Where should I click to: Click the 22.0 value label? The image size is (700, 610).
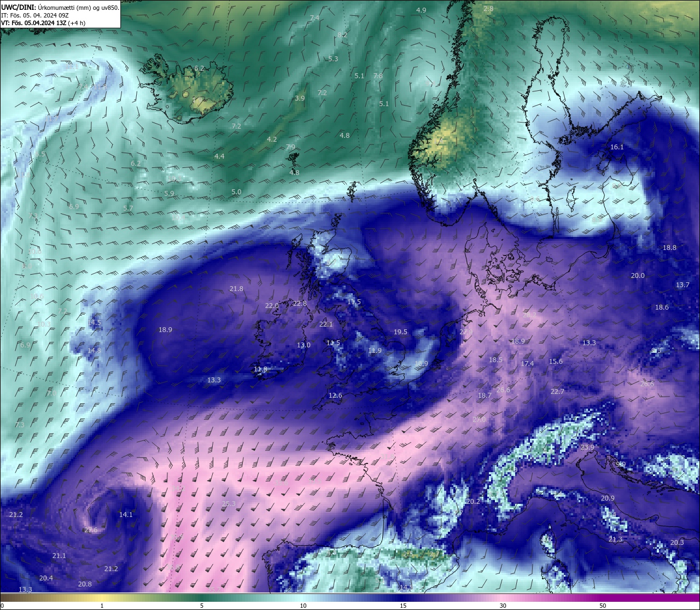tap(272, 306)
